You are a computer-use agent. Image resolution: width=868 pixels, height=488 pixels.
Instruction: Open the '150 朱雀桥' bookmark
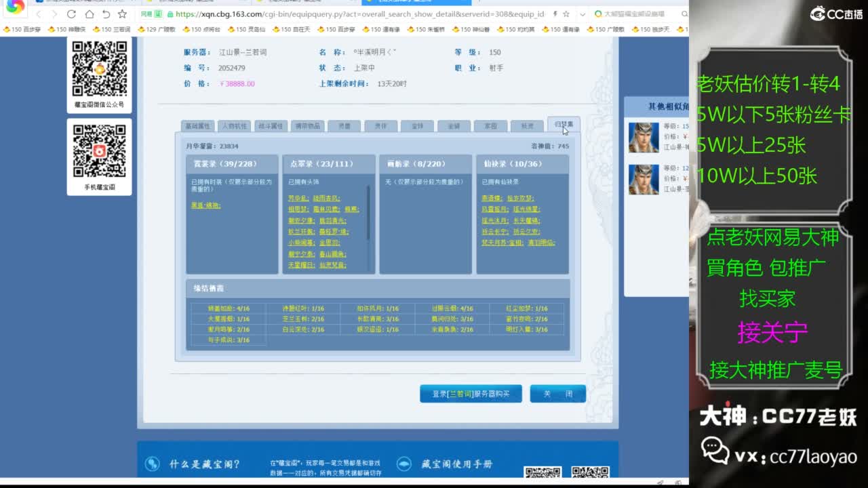(x=426, y=29)
